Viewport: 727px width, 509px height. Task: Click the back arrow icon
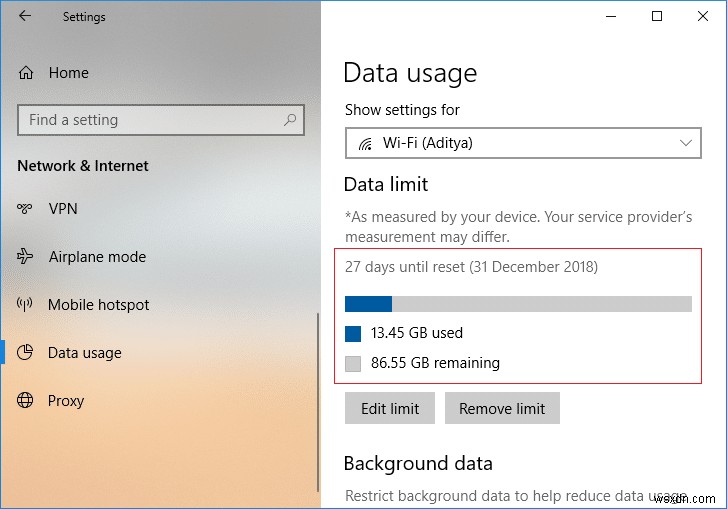[x=24, y=16]
